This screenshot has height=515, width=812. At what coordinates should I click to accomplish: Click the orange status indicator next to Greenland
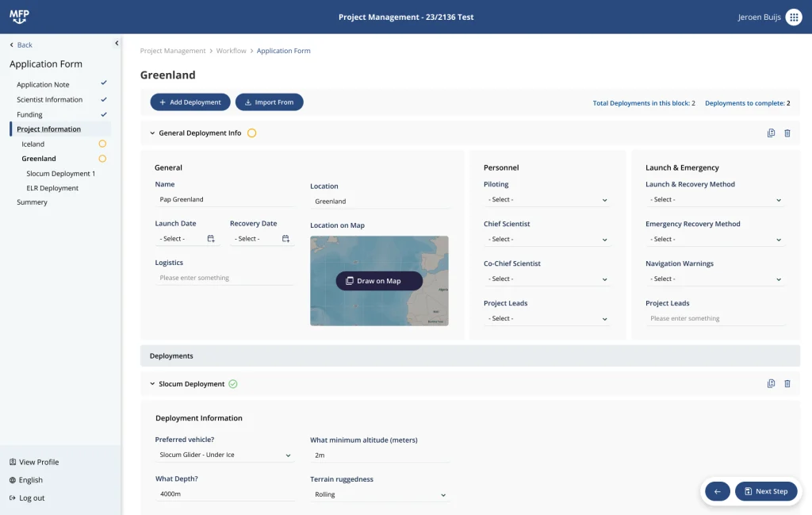coord(102,158)
